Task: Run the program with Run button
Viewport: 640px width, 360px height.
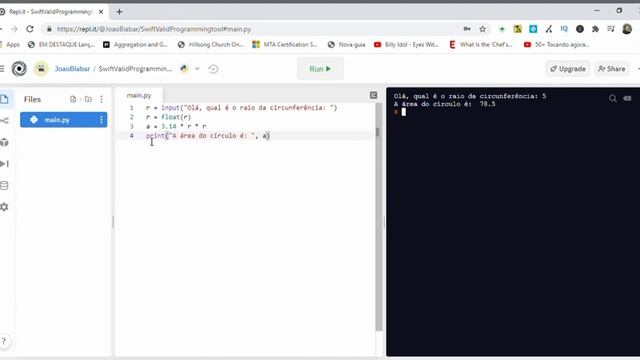Action: (320, 69)
